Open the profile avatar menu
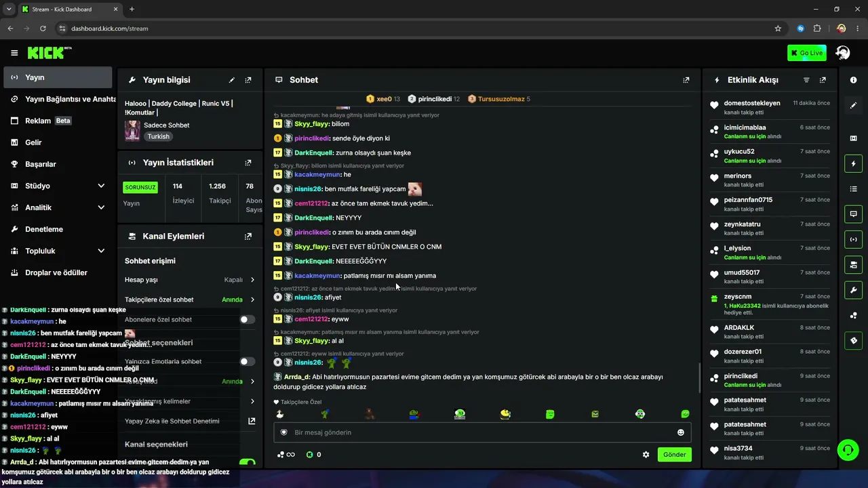 click(x=843, y=53)
